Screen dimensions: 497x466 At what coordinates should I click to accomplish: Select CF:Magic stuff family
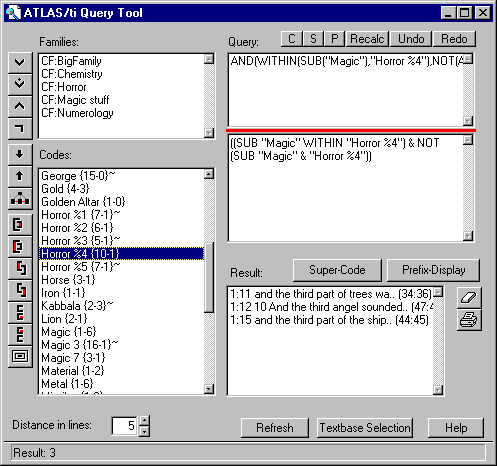pyautogui.click(x=75, y=100)
